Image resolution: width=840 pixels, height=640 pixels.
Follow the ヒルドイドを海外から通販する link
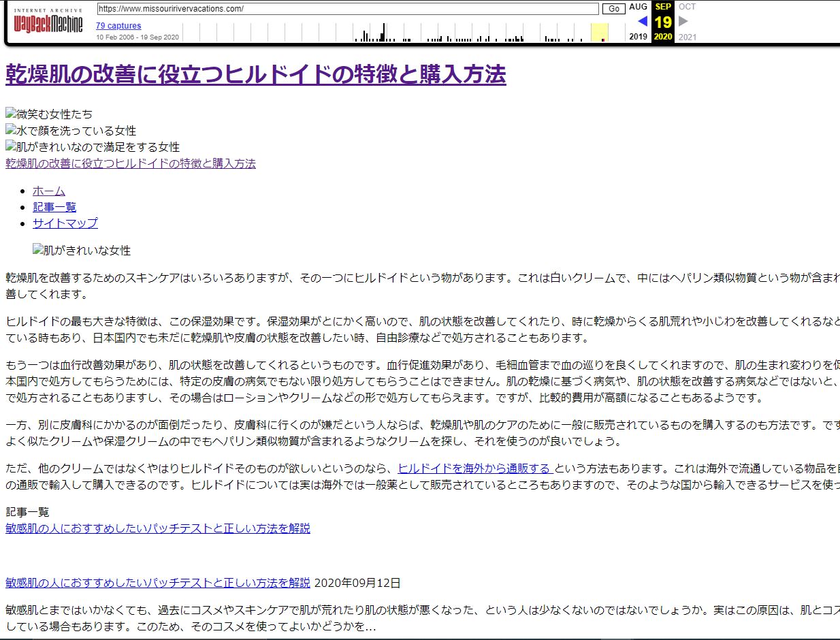(474, 468)
